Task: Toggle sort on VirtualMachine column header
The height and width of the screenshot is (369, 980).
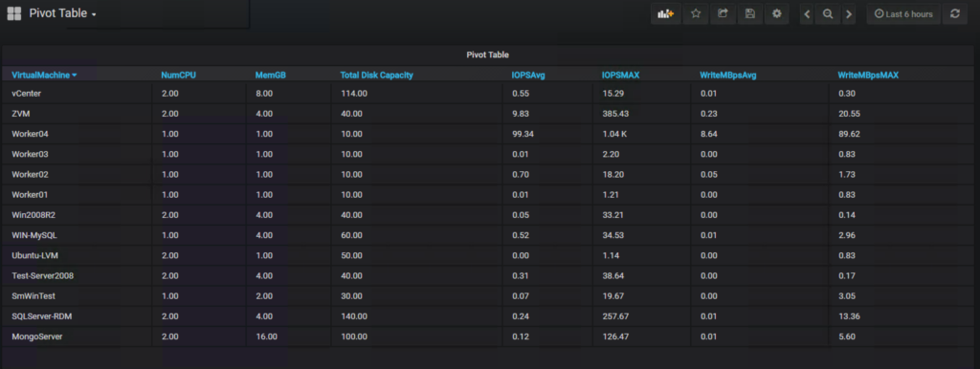Action: coord(44,75)
